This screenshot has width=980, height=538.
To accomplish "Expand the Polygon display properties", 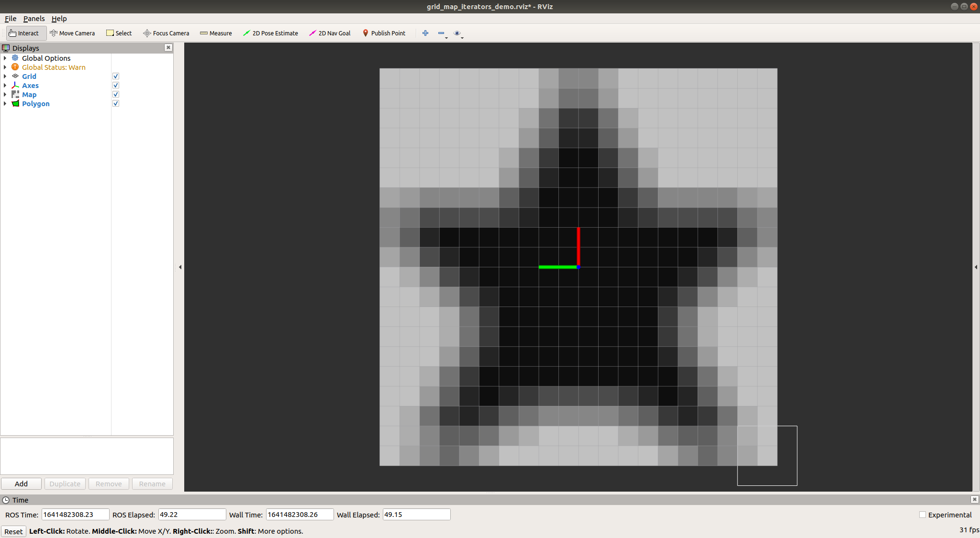I will coord(4,103).
